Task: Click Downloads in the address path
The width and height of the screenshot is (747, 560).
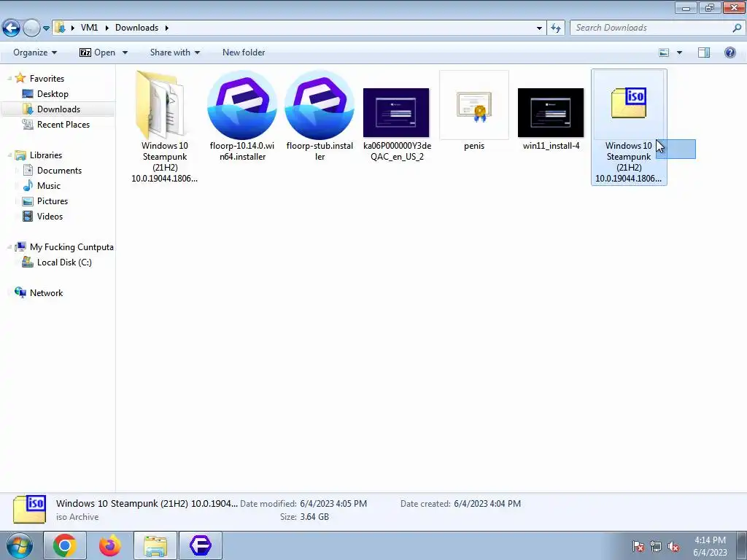Action: click(x=136, y=28)
